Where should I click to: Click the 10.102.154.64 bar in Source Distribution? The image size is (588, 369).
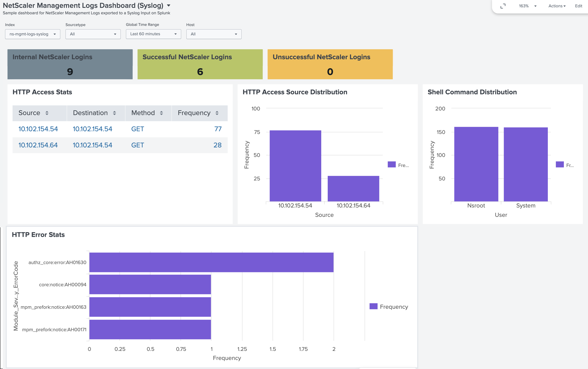(353, 189)
